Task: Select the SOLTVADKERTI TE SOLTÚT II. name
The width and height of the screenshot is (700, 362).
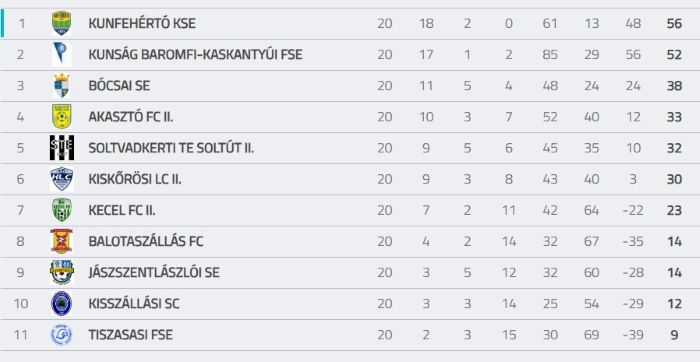Action: point(171,148)
